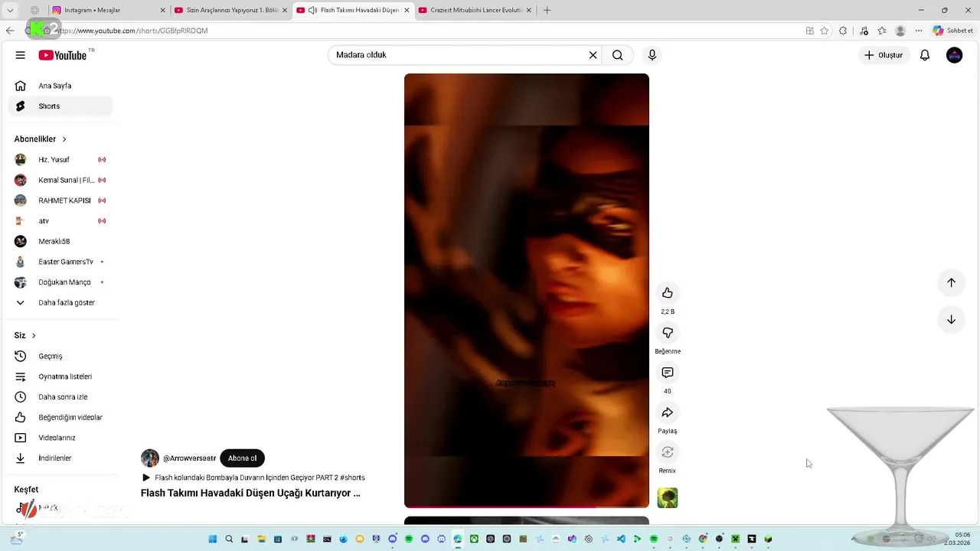Open Windows Start button
This screenshot has height=551, width=980.
click(213, 539)
